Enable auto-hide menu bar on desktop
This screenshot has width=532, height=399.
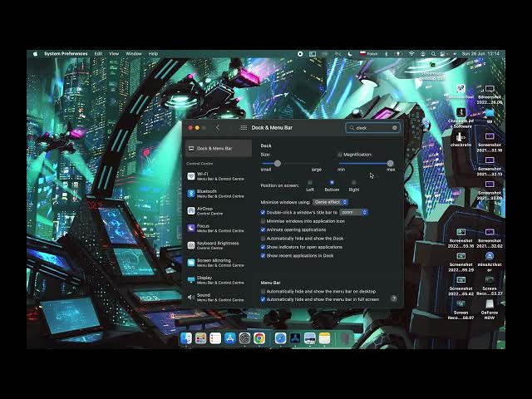pos(263,292)
